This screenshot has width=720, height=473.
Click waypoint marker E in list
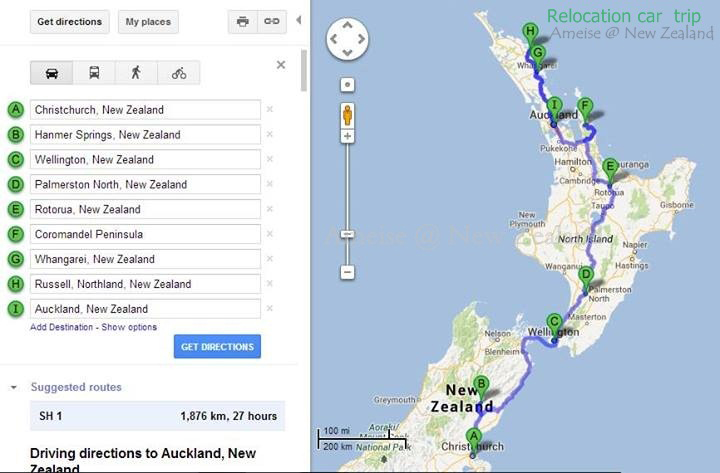coord(16,209)
